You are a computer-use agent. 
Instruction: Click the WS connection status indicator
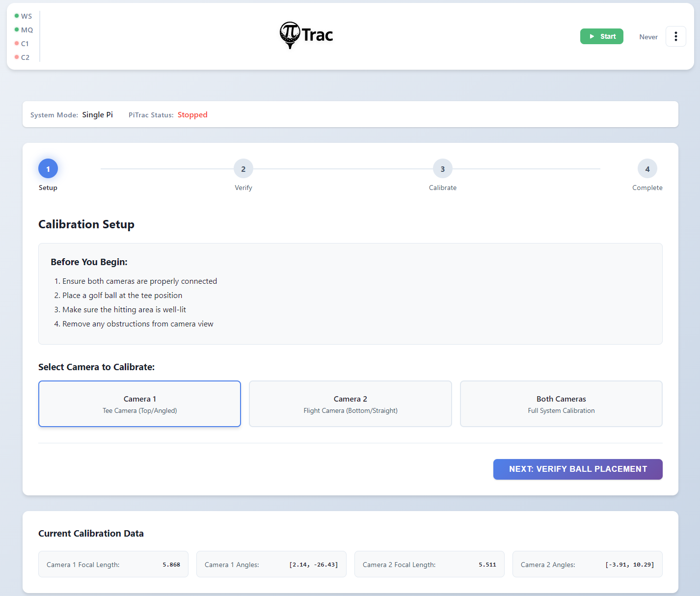point(23,16)
